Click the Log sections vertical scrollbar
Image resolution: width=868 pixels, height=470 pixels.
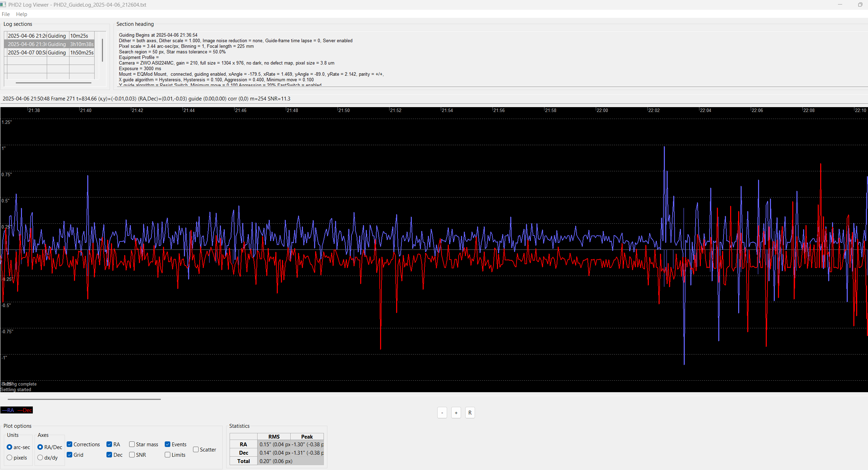pos(102,51)
